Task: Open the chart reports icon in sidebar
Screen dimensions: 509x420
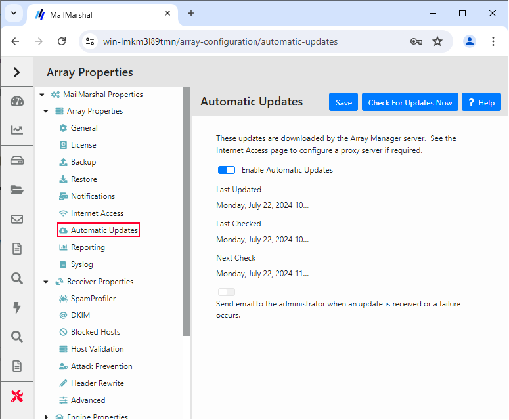Action: 17,130
